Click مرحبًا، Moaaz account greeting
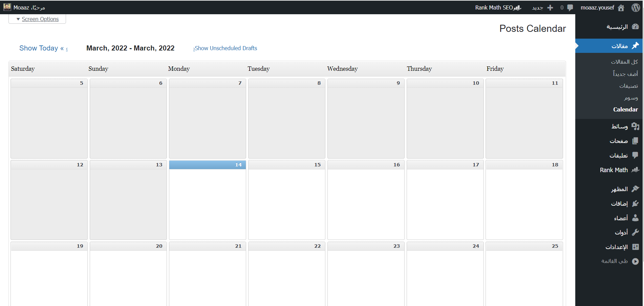The height and width of the screenshot is (306, 644). pos(29,7)
